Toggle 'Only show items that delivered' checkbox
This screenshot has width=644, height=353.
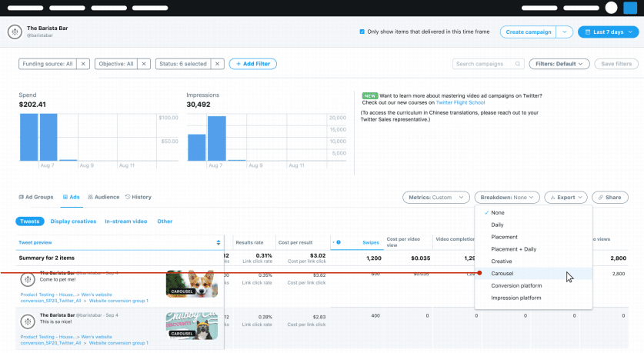point(362,32)
